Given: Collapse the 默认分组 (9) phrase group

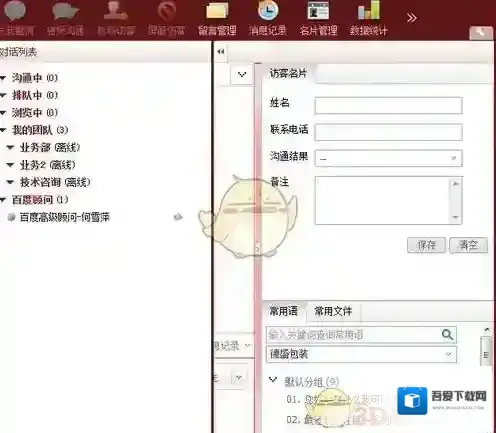Looking at the screenshot, I should pyautogui.click(x=273, y=380).
